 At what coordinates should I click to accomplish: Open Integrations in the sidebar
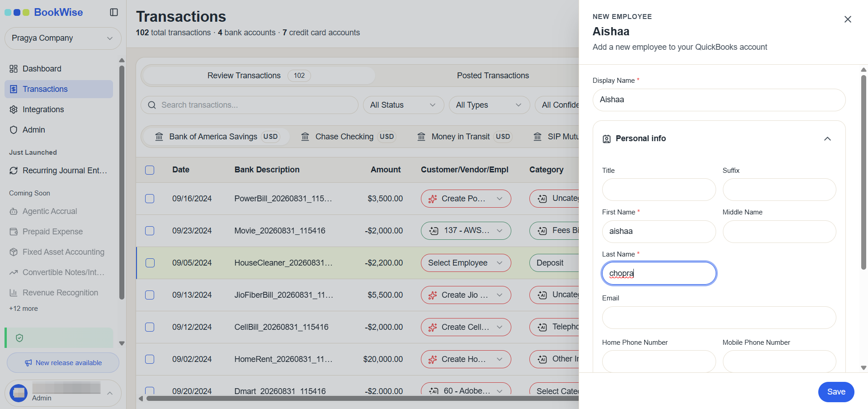point(59,109)
